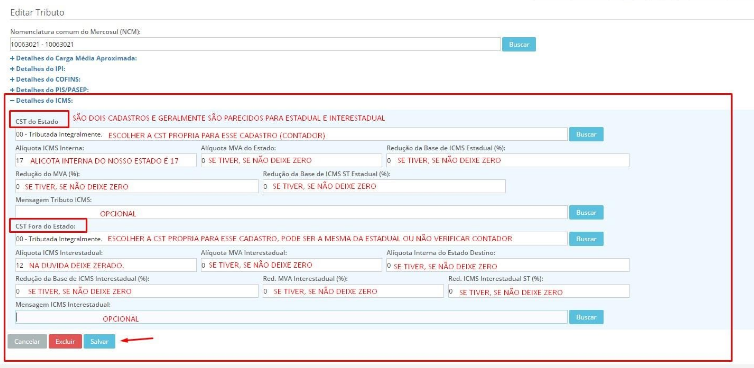The width and height of the screenshot is (754, 368).
Task: Collapse the Detalhes do ICMS section
Action: (x=41, y=101)
